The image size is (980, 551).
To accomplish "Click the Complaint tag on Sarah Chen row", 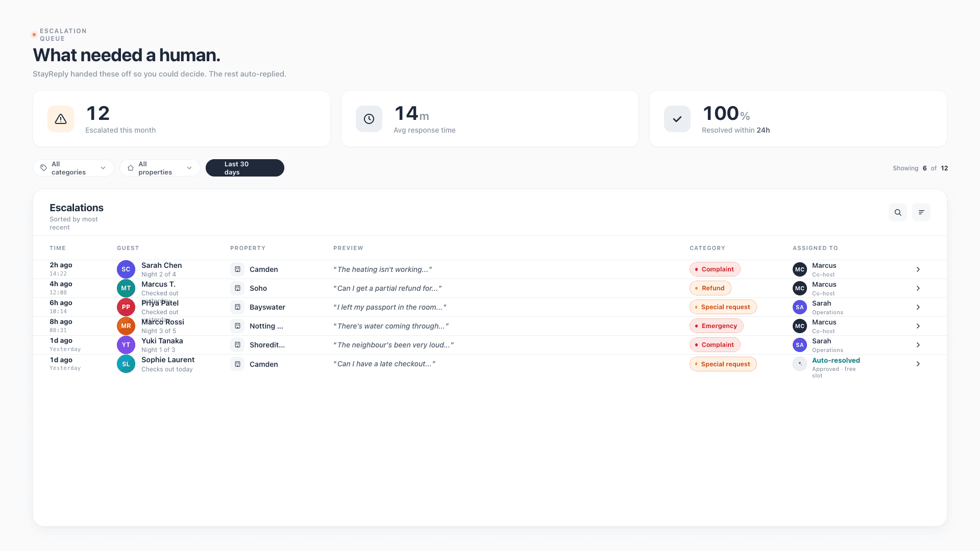I will click(715, 269).
